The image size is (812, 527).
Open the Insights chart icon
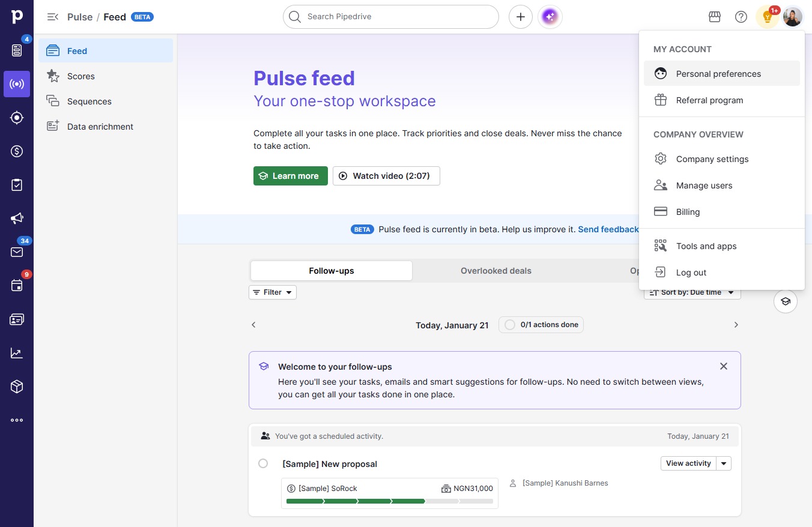(x=17, y=353)
